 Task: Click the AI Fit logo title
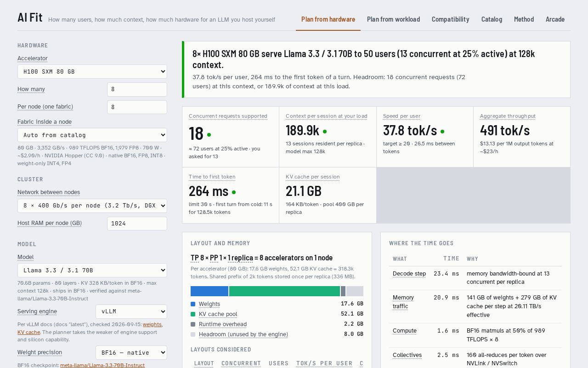pos(30,18)
